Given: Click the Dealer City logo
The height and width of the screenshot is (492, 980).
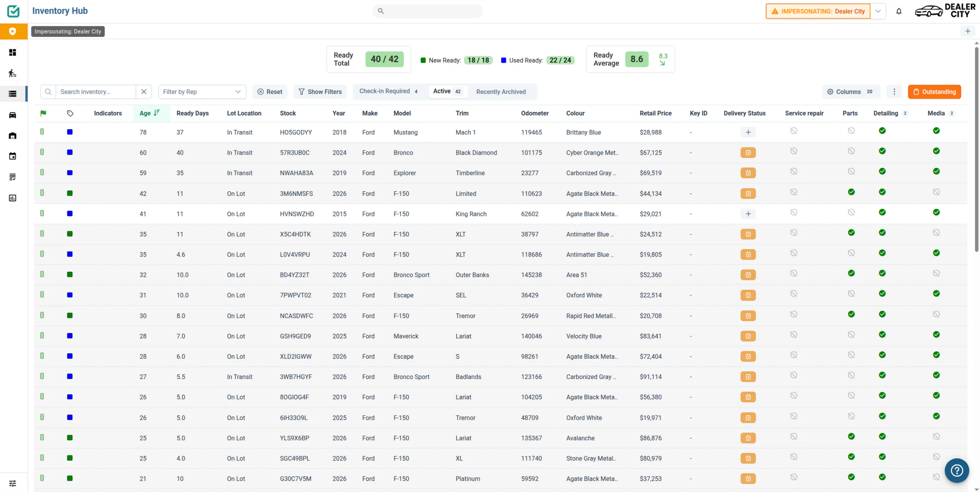Looking at the screenshot, I should click(x=945, y=11).
